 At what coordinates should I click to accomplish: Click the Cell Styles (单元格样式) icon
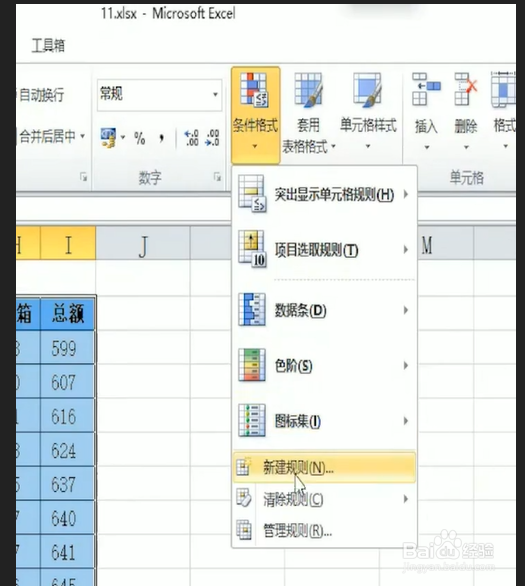(x=367, y=89)
